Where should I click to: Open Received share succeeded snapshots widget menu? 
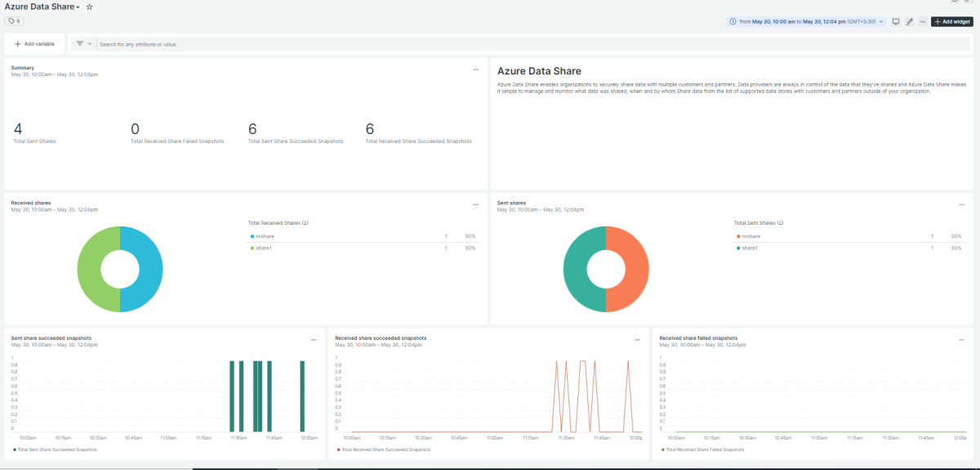[x=638, y=339]
